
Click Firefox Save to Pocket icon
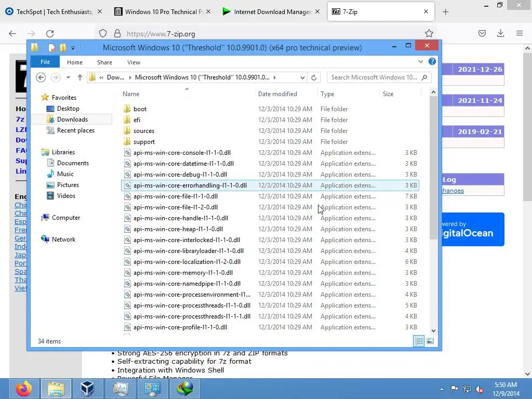(x=482, y=33)
